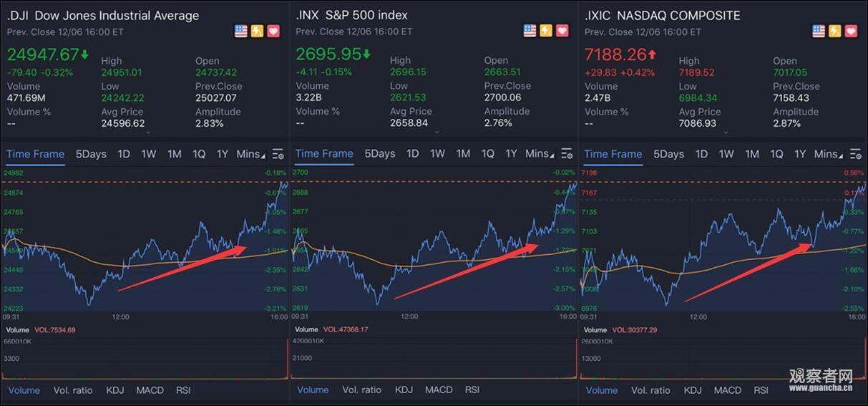Expand the Mins dropdown in the NASDAQ panel
Viewport: 868px width, 406px height.
click(829, 154)
